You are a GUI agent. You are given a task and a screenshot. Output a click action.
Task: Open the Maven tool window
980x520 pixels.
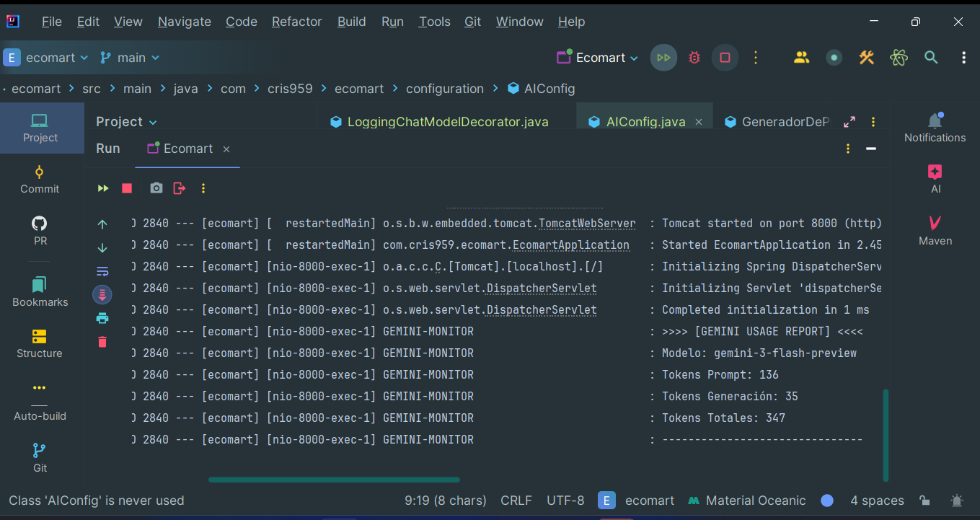(x=935, y=230)
